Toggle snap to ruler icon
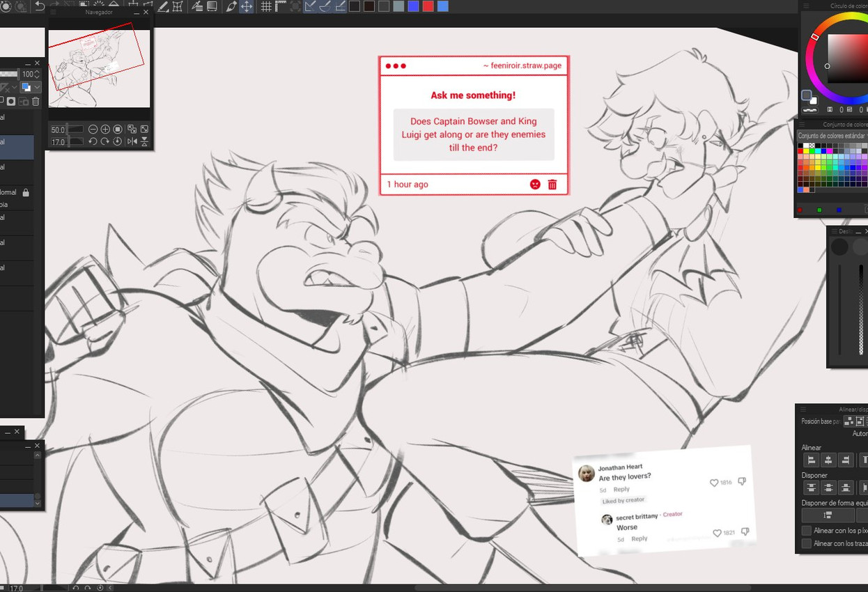 click(309, 6)
